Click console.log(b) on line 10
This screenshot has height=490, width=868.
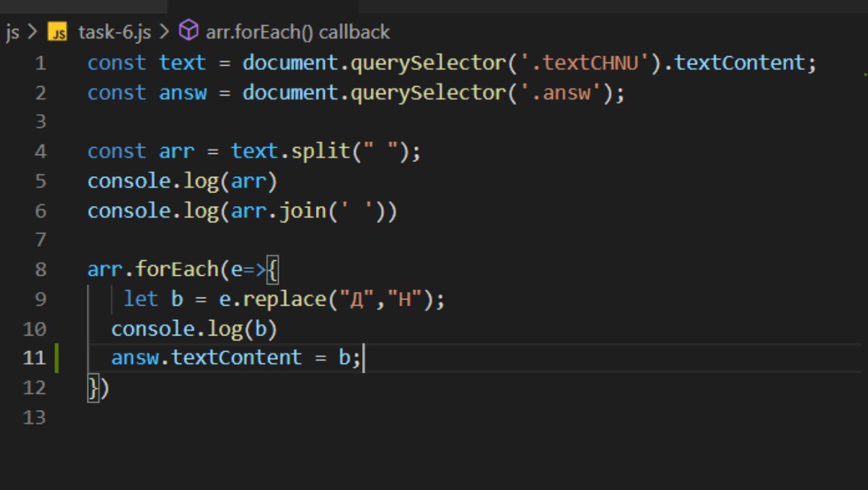pyautogui.click(x=195, y=329)
